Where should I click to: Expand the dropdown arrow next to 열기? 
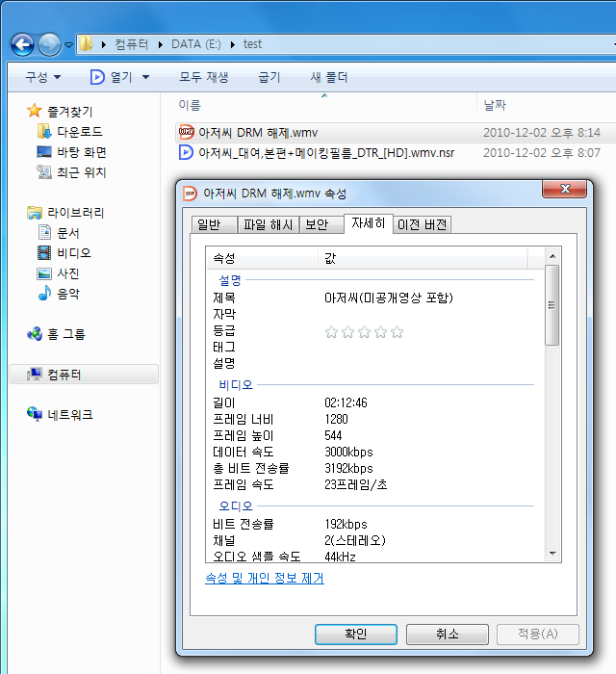pyautogui.click(x=145, y=77)
